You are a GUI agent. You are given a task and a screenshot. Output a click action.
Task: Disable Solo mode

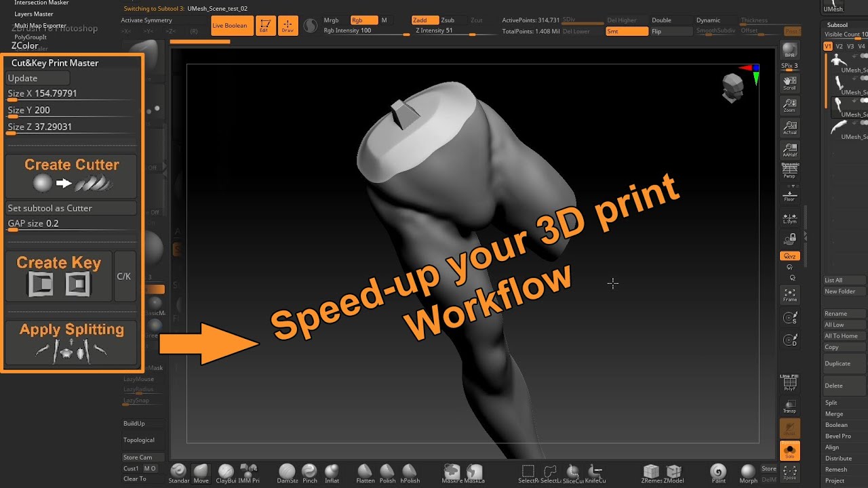[x=790, y=451]
